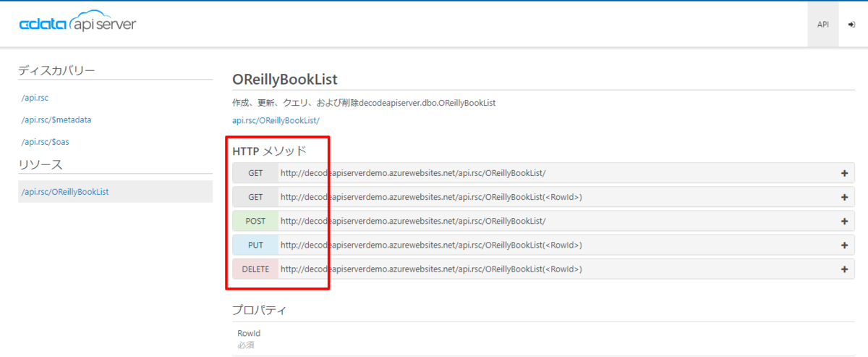Click the POST row URL text
The width and height of the screenshot is (868, 357).
(413, 221)
